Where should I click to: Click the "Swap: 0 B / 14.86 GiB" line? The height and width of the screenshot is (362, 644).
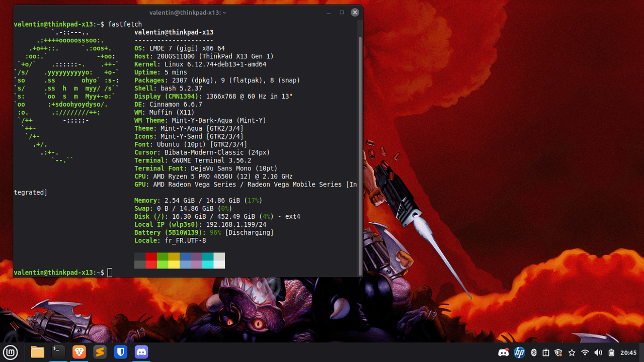pyautogui.click(x=183, y=209)
